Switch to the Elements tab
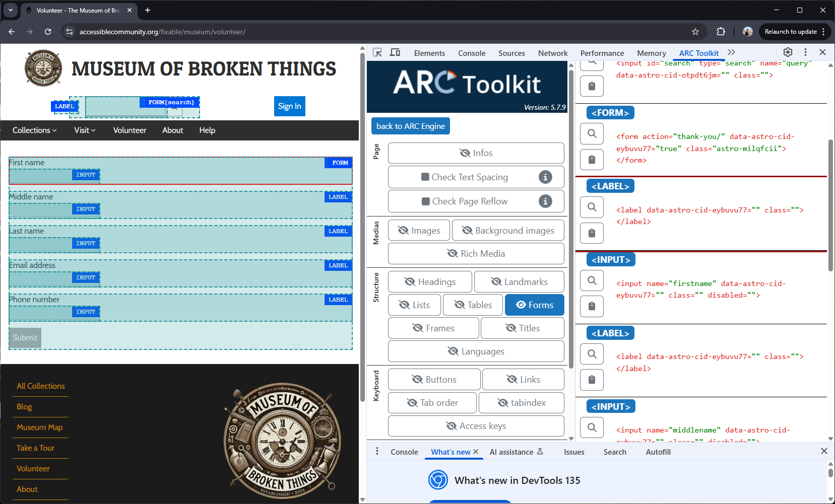The image size is (835, 504). 429,53
